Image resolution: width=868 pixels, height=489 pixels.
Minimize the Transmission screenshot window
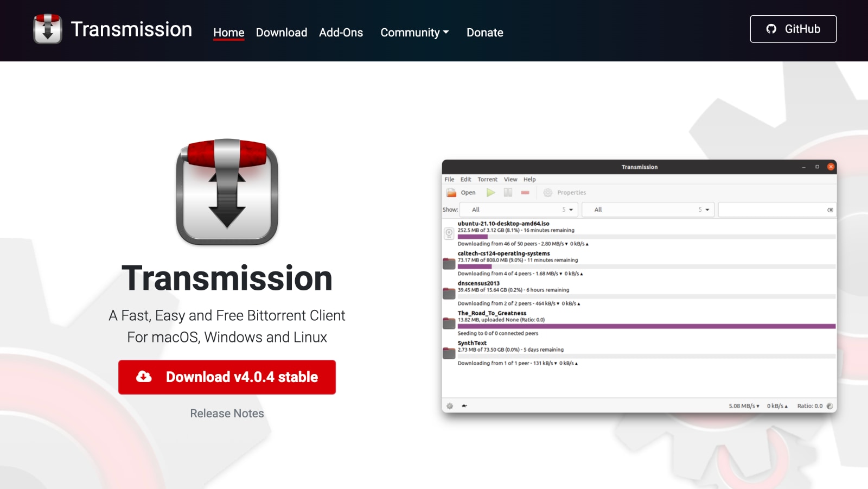pyautogui.click(x=803, y=167)
